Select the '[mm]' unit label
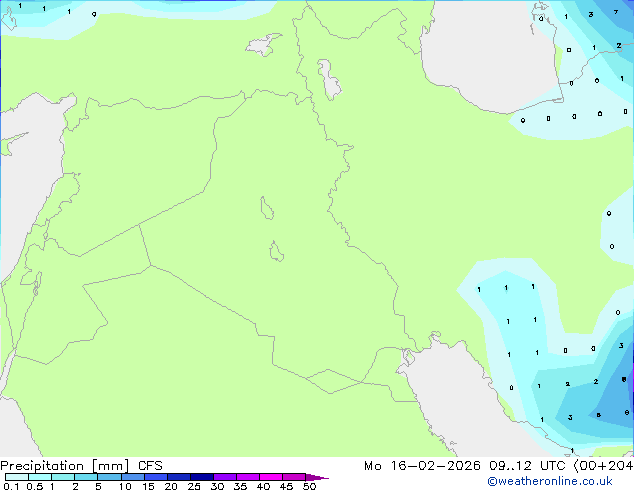This screenshot has height=490, width=634. [110, 466]
